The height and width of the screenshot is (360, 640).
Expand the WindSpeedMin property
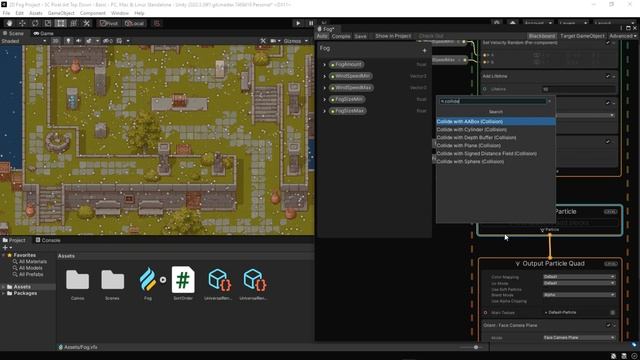[324, 76]
